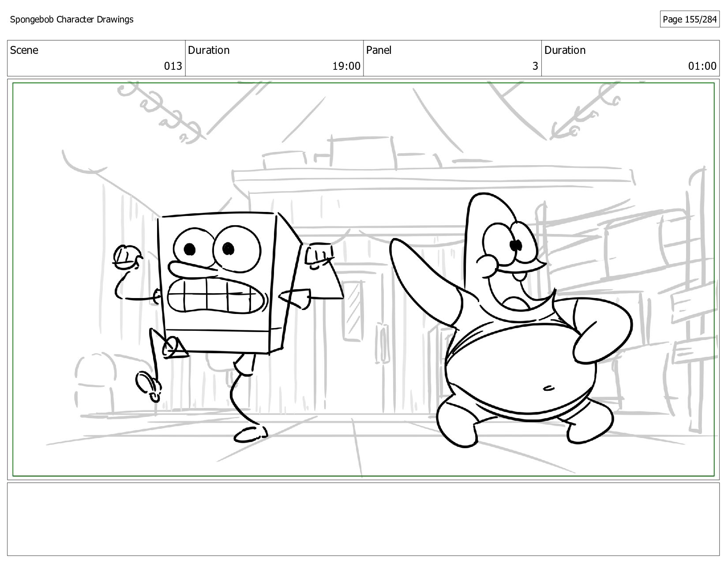728x563 pixels.
Task: Click the 'Spongebob Character Drawings' title text
Action: click(71, 19)
